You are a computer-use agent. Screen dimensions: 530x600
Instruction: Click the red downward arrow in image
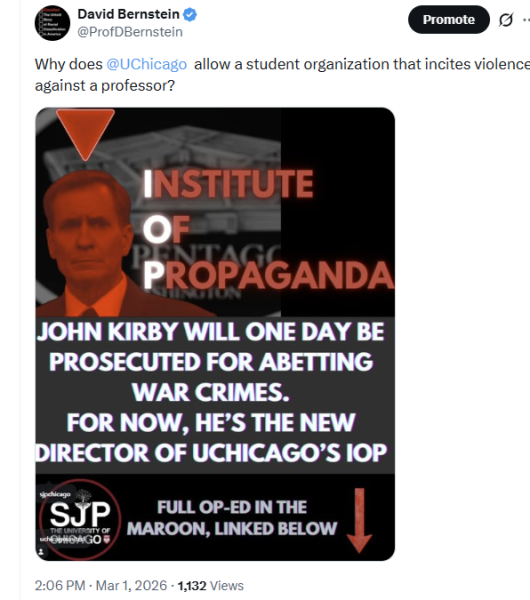click(359, 520)
